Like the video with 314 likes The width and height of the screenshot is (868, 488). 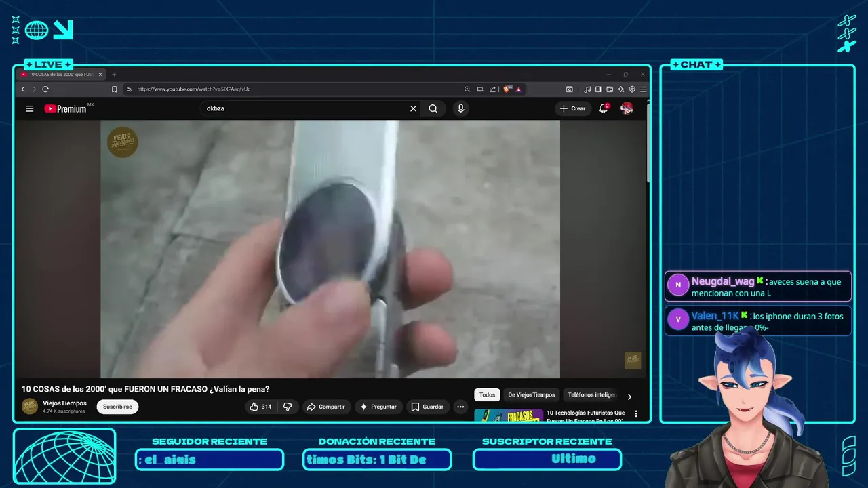(x=260, y=407)
